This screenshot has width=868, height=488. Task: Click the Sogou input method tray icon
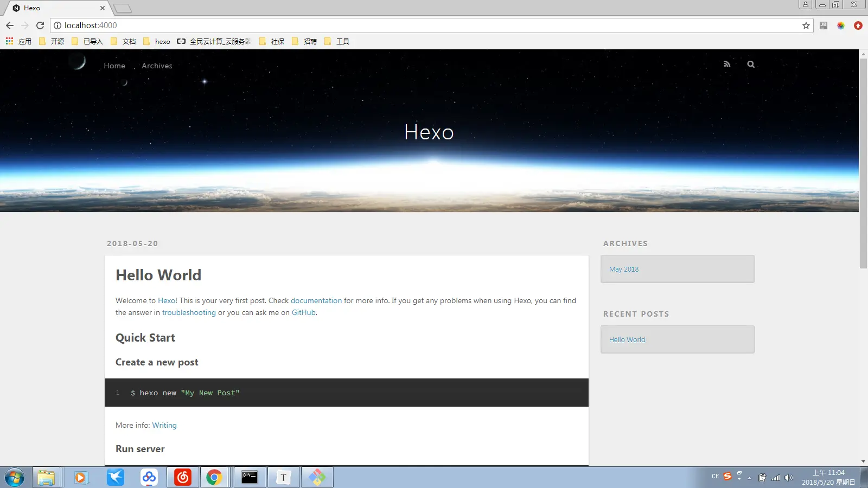(x=727, y=476)
